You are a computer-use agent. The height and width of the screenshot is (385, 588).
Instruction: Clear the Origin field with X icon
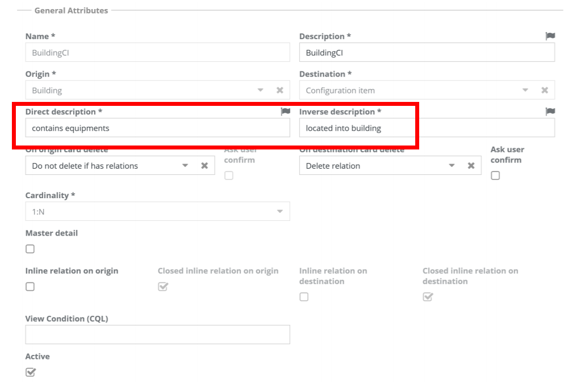(279, 90)
